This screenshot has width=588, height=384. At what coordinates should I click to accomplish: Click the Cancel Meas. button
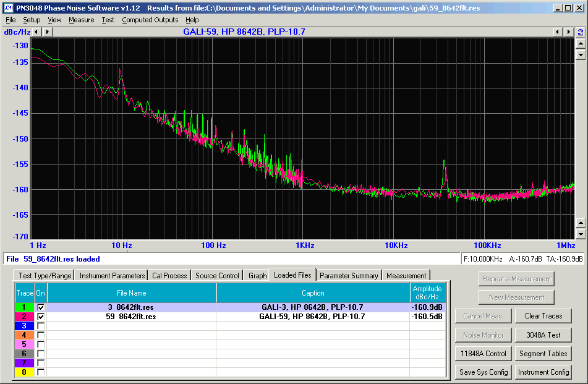pyautogui.click(x=484, y=316)
